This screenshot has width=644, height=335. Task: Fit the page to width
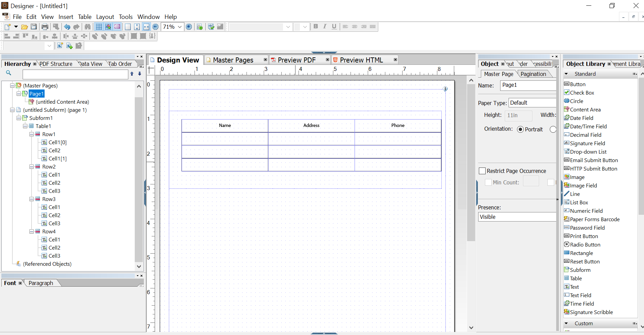point(146,27)
